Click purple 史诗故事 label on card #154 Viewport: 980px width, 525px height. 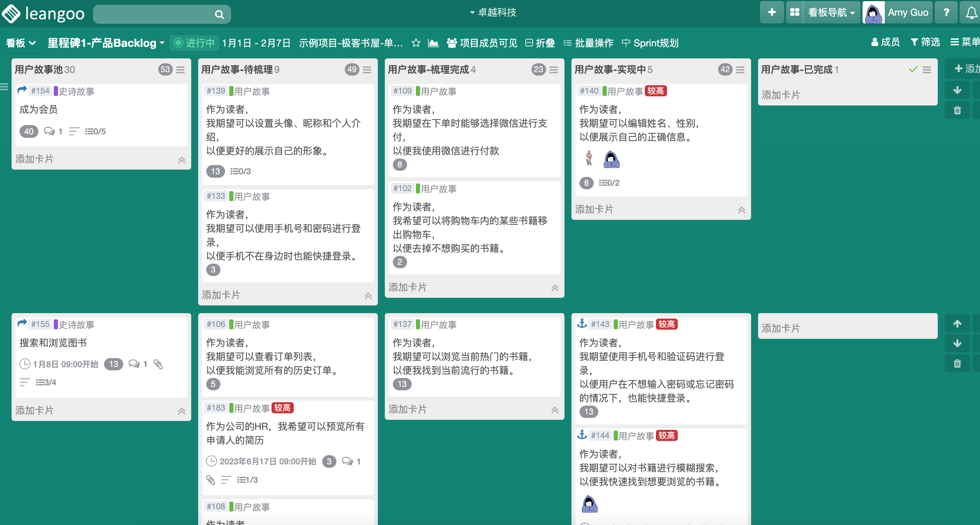74,91
